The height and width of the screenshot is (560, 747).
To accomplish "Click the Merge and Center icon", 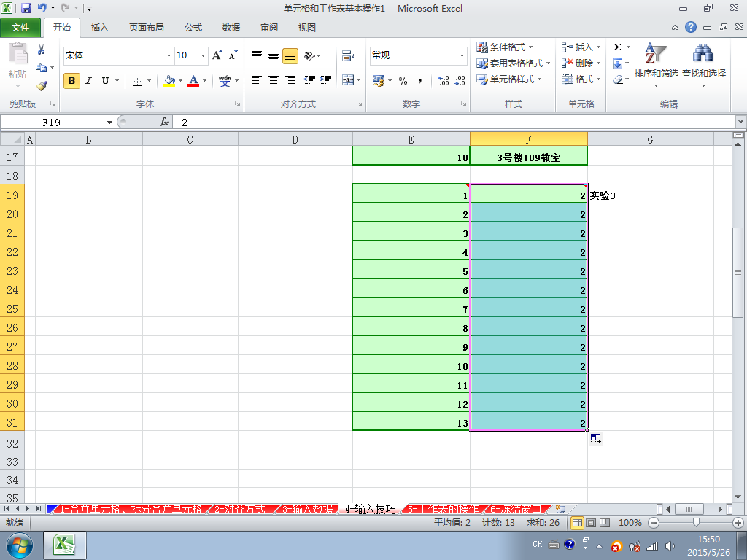I will [348, 80].
